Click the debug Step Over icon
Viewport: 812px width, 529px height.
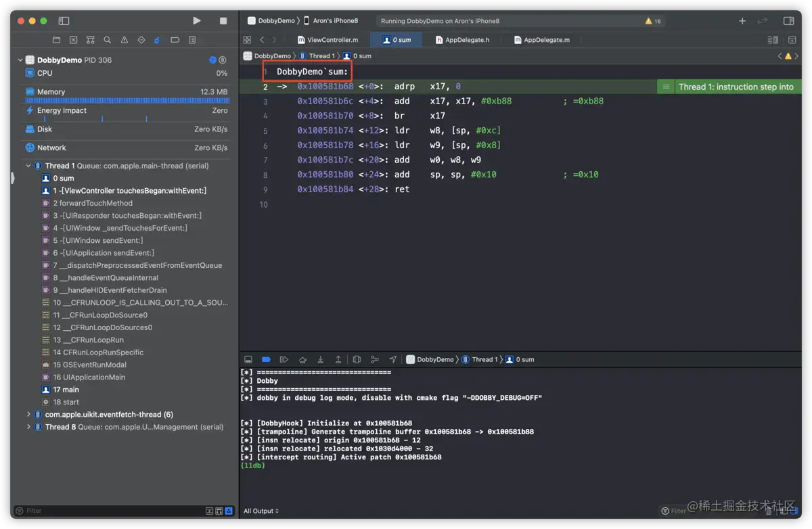pos(302,359)
